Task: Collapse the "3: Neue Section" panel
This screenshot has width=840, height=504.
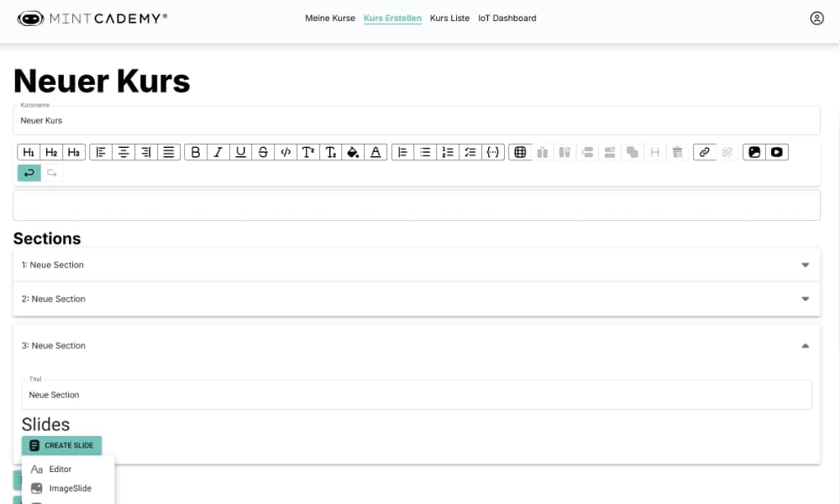Action: [x=805, y=345]
